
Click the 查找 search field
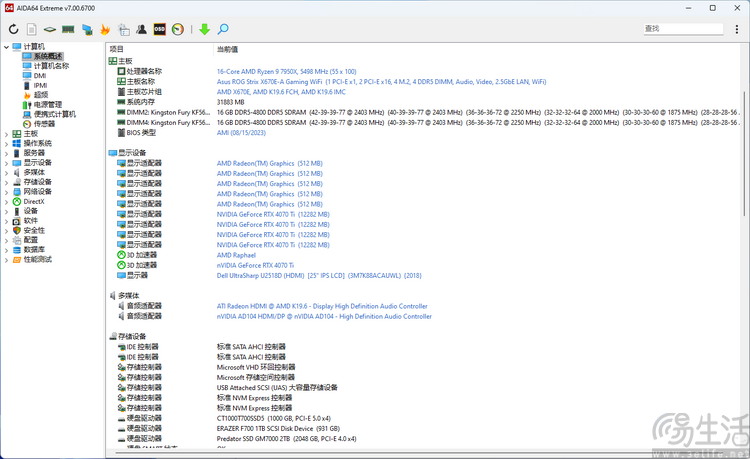683,29
